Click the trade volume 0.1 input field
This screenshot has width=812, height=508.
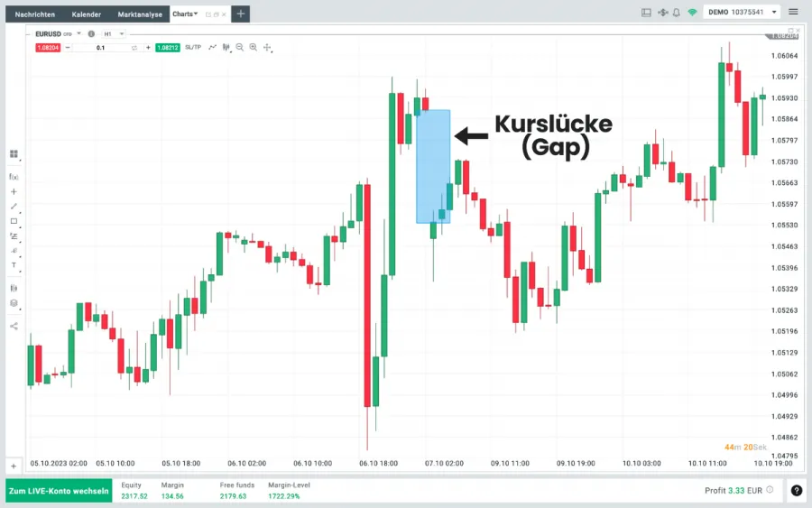pos(100,48)
